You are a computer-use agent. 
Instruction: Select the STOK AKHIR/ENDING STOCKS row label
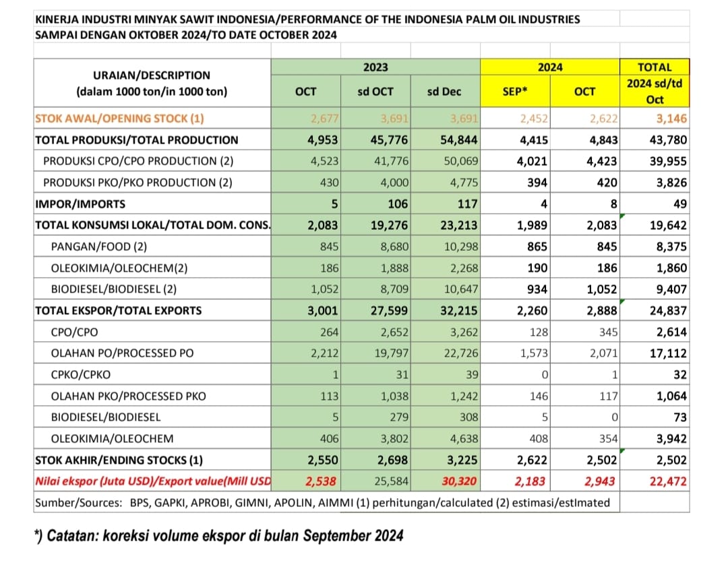[119, 460]
